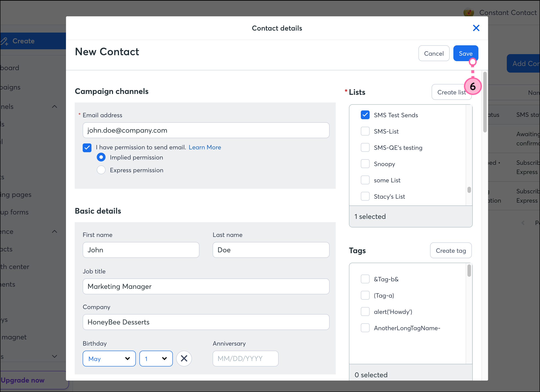Click the Save button
This screenshot has height=392, width=540.
point(465,53)
